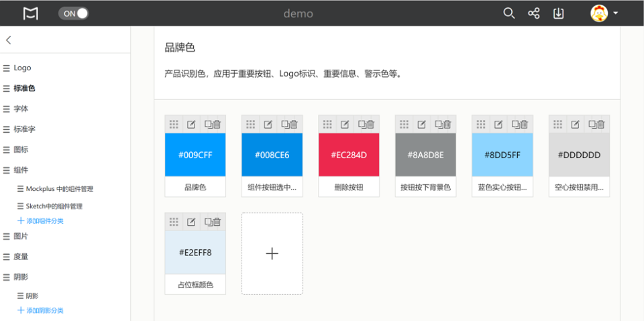Click the download icon in header
The height and width of the screenshot is (321, 644).
point(558,13)
